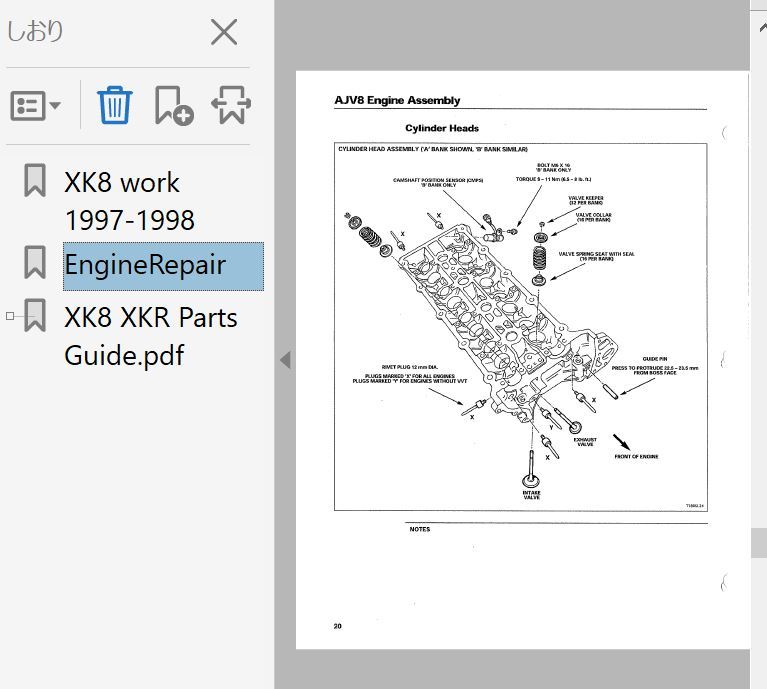Click bookmark icon beside EngineRepair

(35, 263)
